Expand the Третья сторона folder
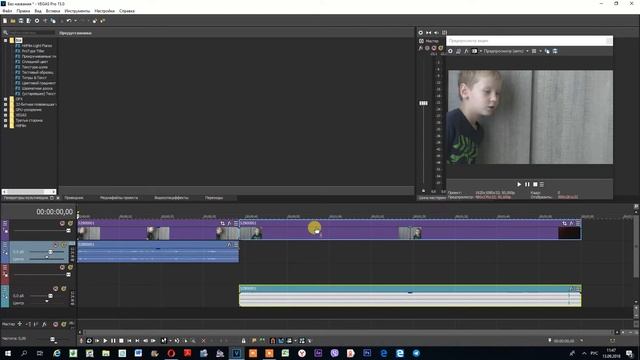The image size is (640, 360). pos(6,120)
